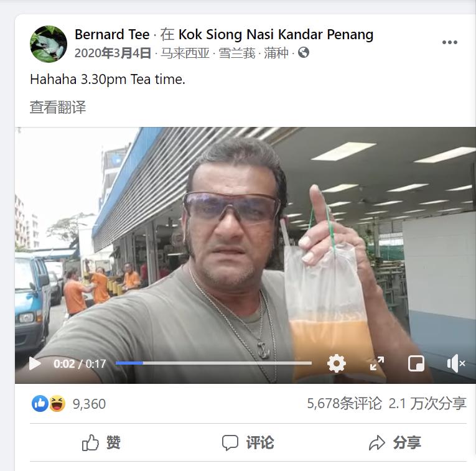Expand the video to fullscreen
The image size is (476, 471).
click(x=377, y=363)
